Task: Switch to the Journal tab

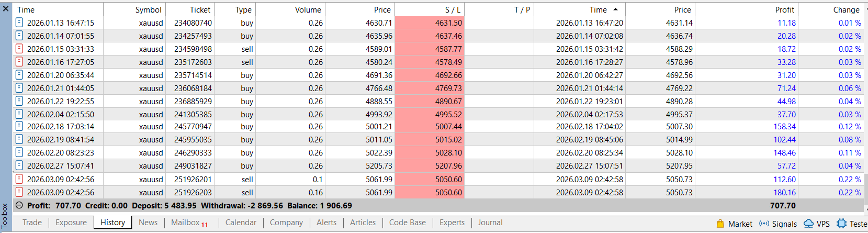Action: (x=490, y=223)
